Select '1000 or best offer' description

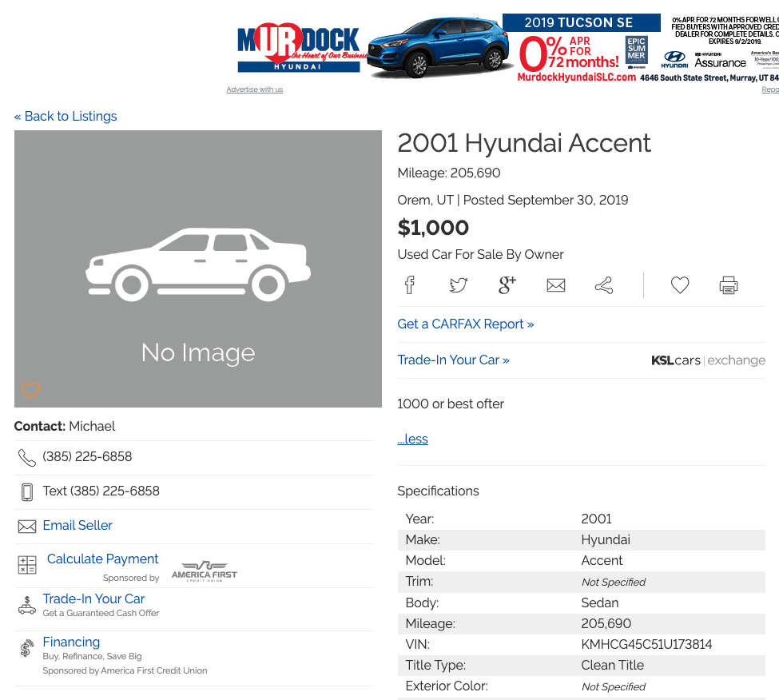(x=451, y=404)
